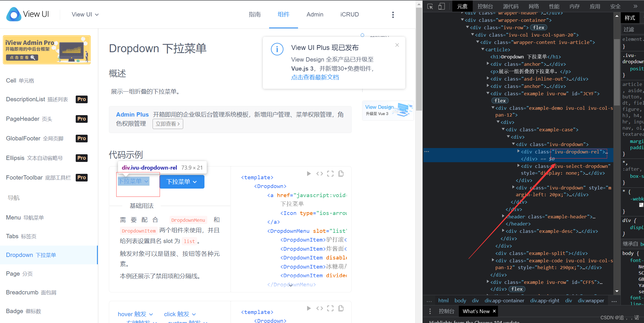Expand first example code to fullscreen
Viewport: 644px width, 323px height.
pyautogui.click(x=330, y=174)
